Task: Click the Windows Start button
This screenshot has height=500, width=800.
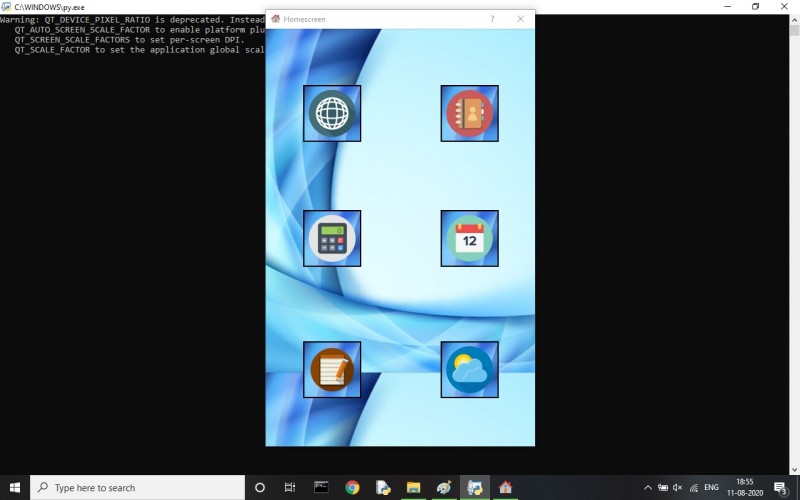Action: coord(15,488)
